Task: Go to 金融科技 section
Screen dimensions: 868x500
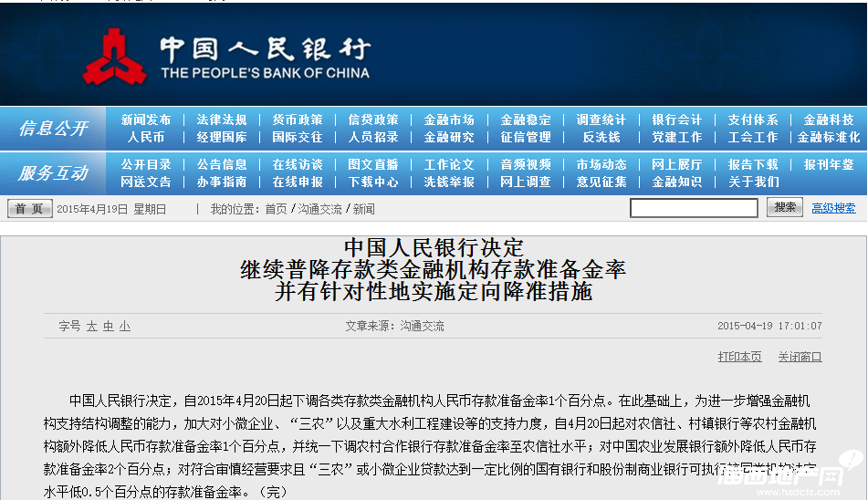Action: click(x=829, y=120)
